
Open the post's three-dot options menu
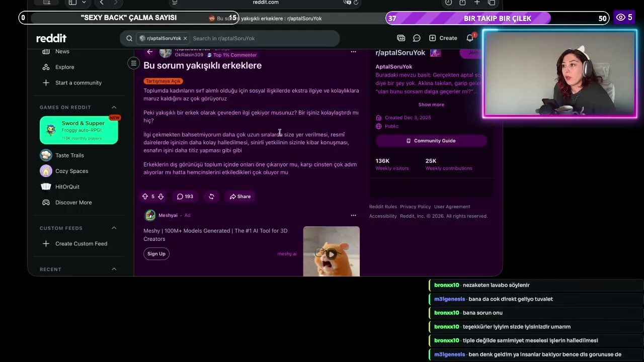click(x=353, y=52)
